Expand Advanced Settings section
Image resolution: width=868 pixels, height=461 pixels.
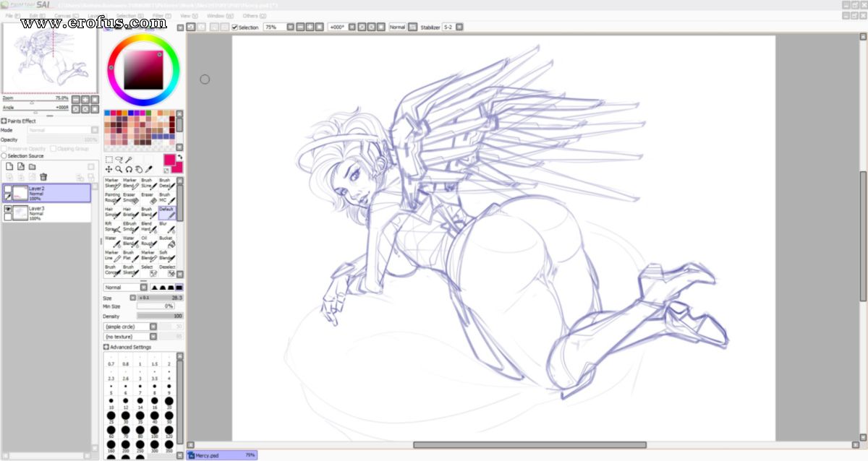(x=106, y=347)
